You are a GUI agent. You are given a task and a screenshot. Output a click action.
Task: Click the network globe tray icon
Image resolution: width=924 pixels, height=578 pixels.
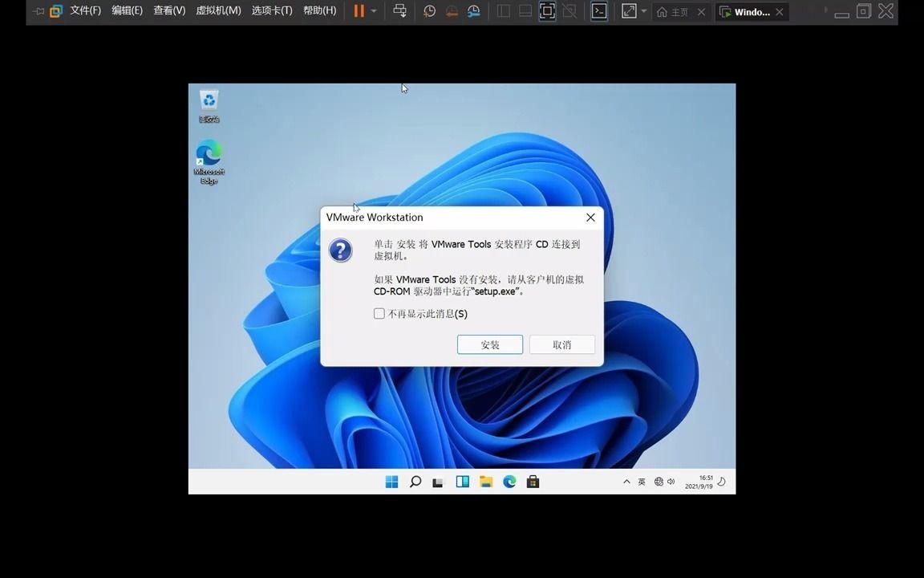[659, 482]
